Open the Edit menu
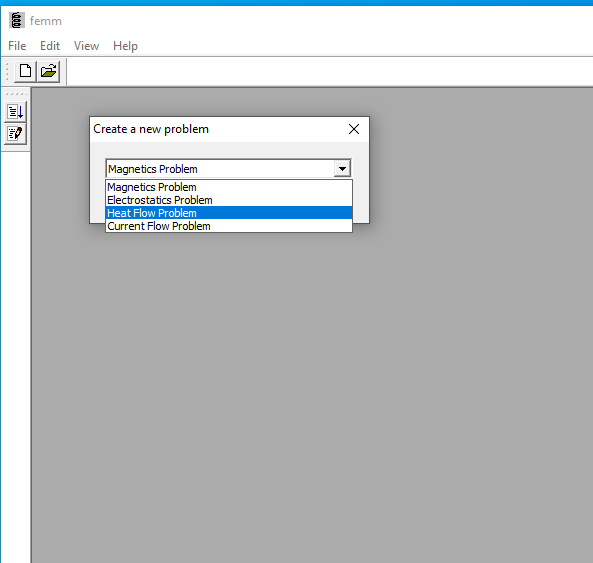Screen dimensions: 593x563 coord(50,46)
